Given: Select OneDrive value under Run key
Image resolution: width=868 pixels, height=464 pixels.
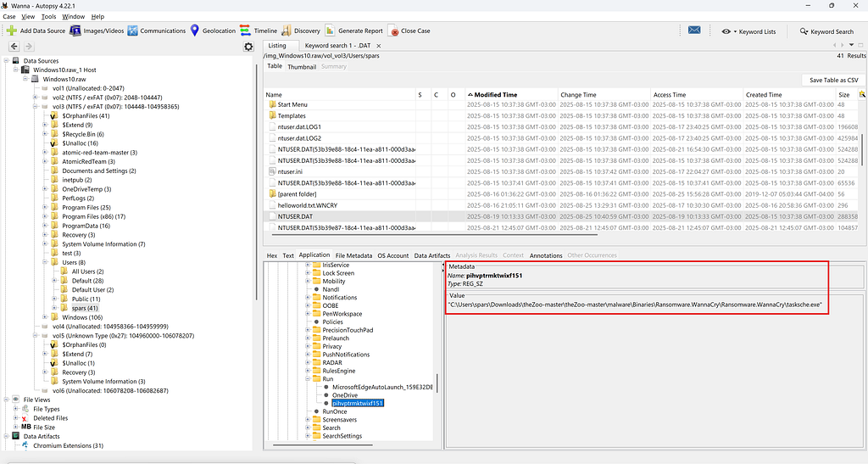Looking at the screenshot, I should click(344, 395).
